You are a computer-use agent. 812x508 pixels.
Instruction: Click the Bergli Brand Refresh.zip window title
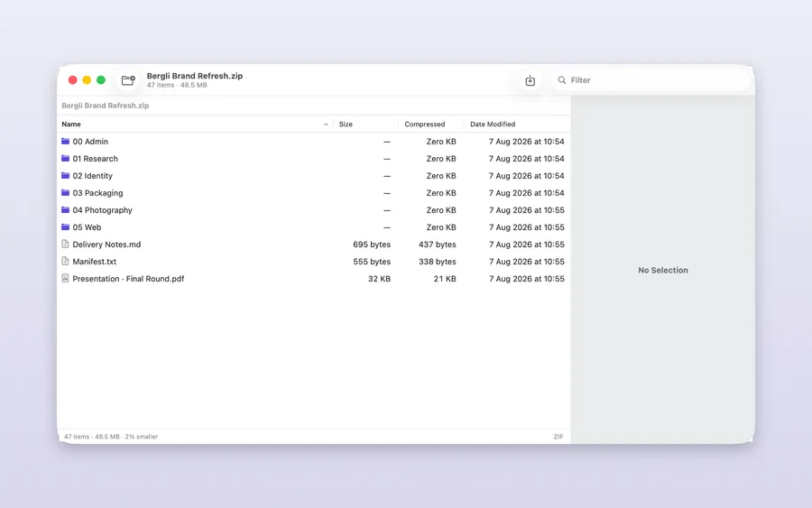click(195, 76)
